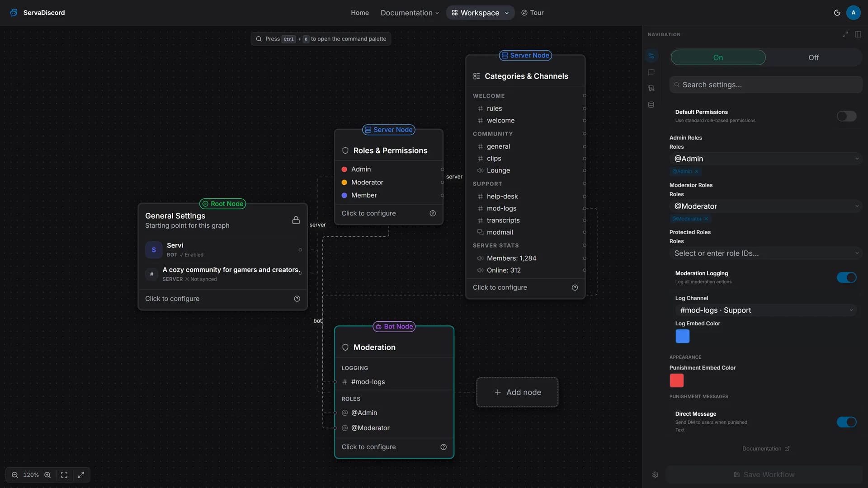This screenshot has height=488, width=868.
Task: Remove the @Moderator role tag
Action: (x=706, y=219)
